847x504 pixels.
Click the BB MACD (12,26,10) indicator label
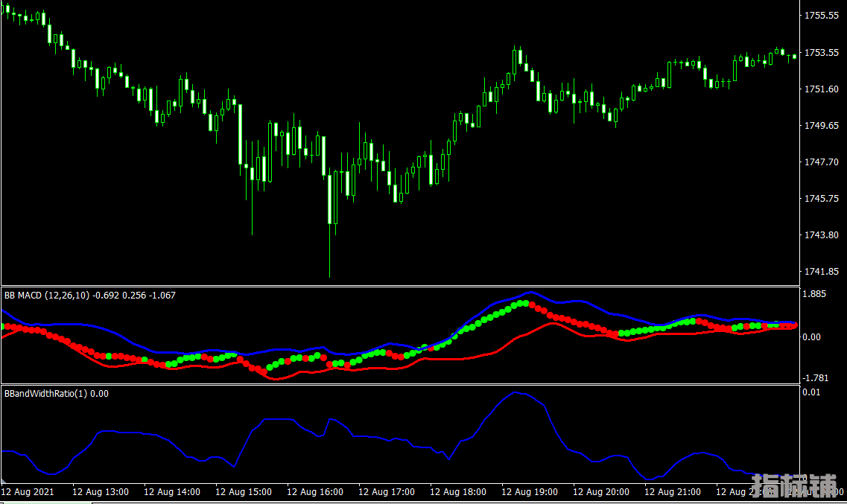click(x=46, y=296)
